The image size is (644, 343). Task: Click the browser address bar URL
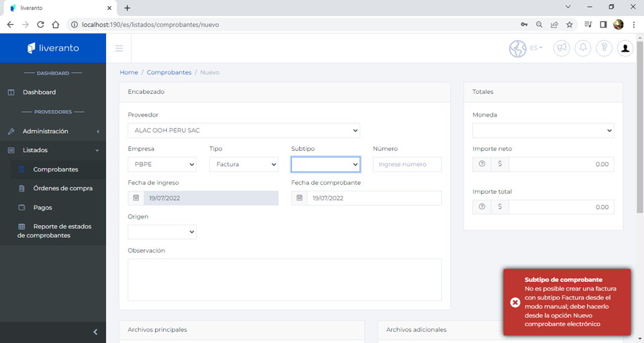pos(150,25)
